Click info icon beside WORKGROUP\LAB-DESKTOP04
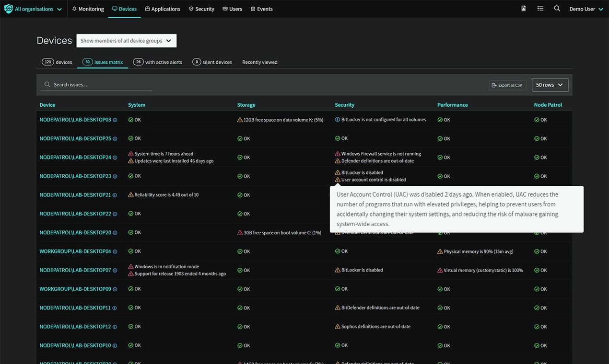Screen dimensions: 609x364 (x=114, y=251)
